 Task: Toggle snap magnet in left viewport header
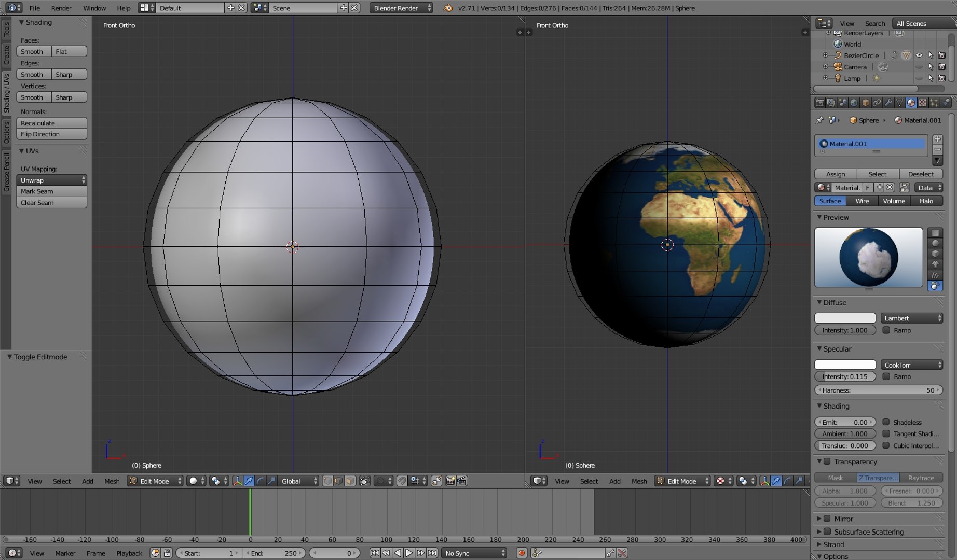click(402, 481)
